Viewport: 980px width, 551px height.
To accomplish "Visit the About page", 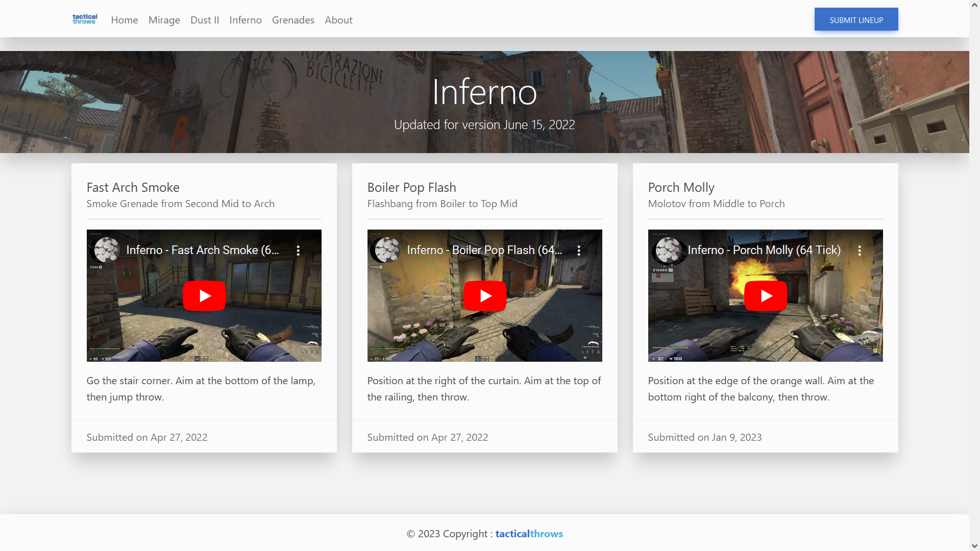I will tap(338, 20).
